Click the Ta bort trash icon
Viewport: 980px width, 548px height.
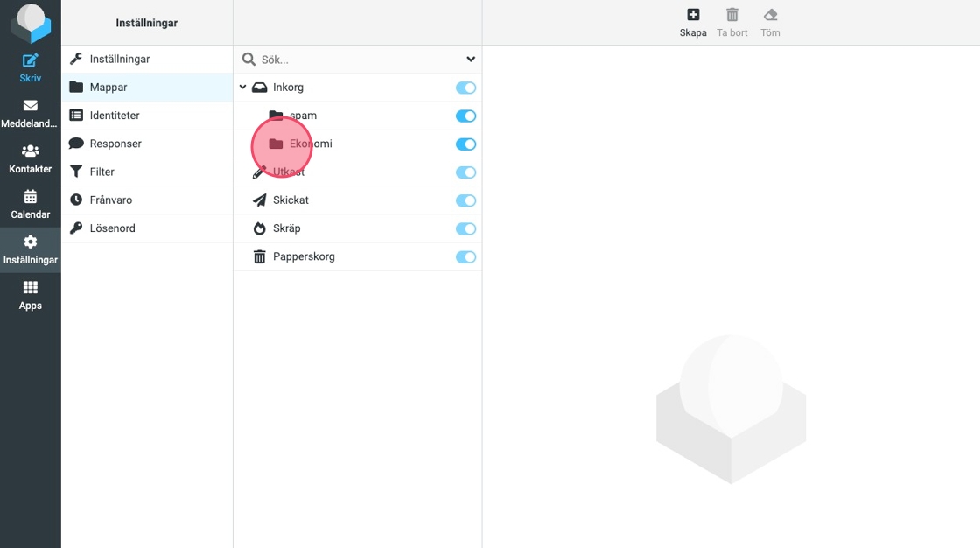[732, 15]
